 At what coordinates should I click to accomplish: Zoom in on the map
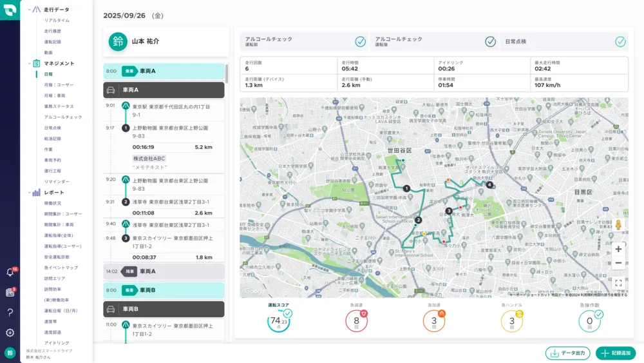618,249
